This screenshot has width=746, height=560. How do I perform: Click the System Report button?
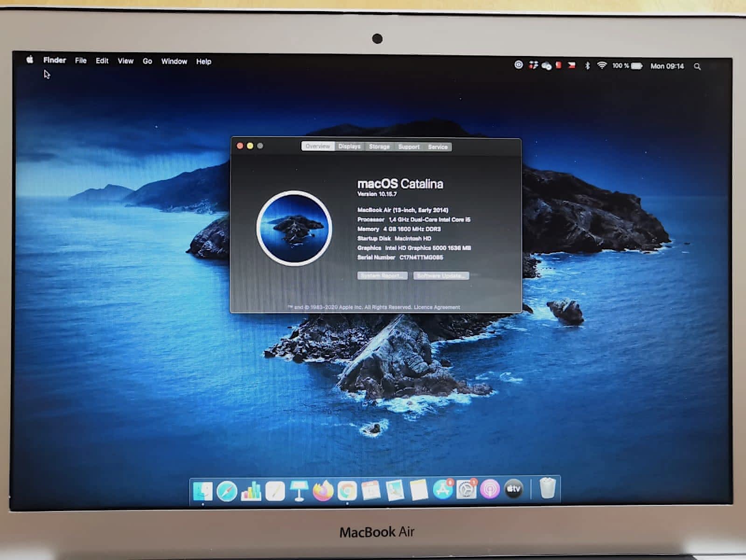[383, 276]
